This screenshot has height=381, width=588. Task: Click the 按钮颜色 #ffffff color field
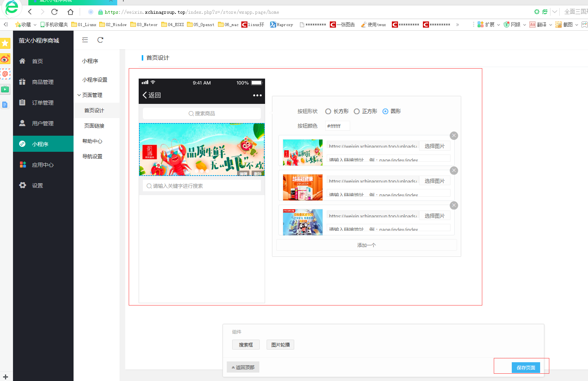(x=337, y=126)
